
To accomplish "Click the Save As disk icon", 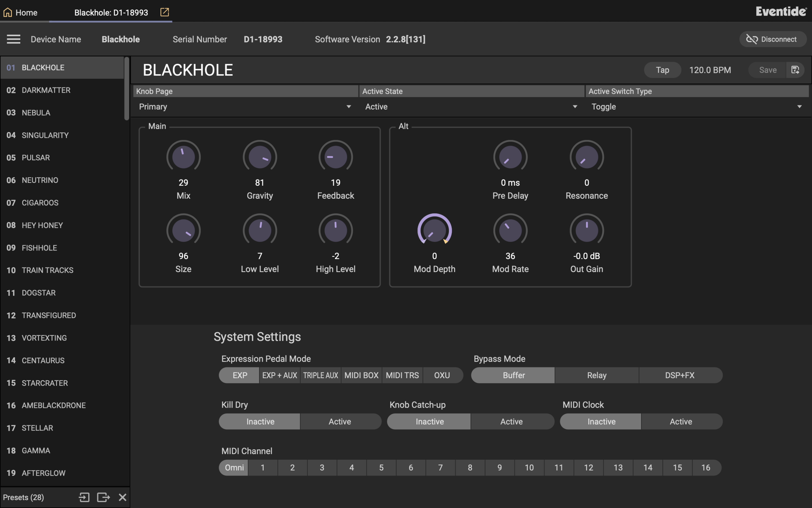I will [x=795, y=70].
